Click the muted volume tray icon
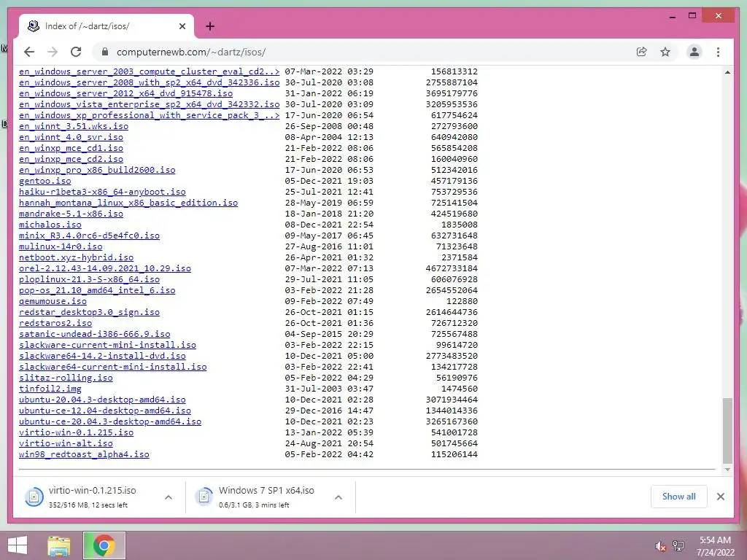The image size is (747, 560). point(659,546)
